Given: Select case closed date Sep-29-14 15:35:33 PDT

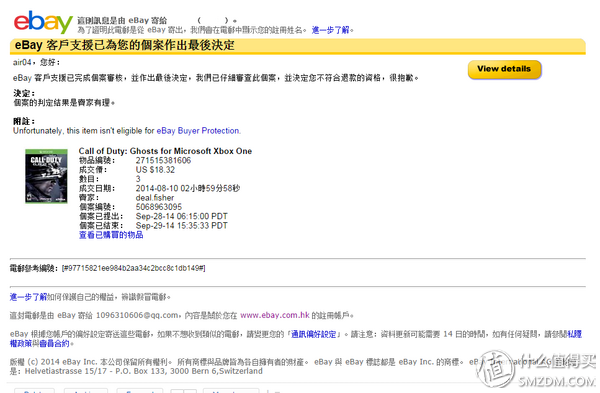Looking at the screenshot, I should click(x=182, y=226).
